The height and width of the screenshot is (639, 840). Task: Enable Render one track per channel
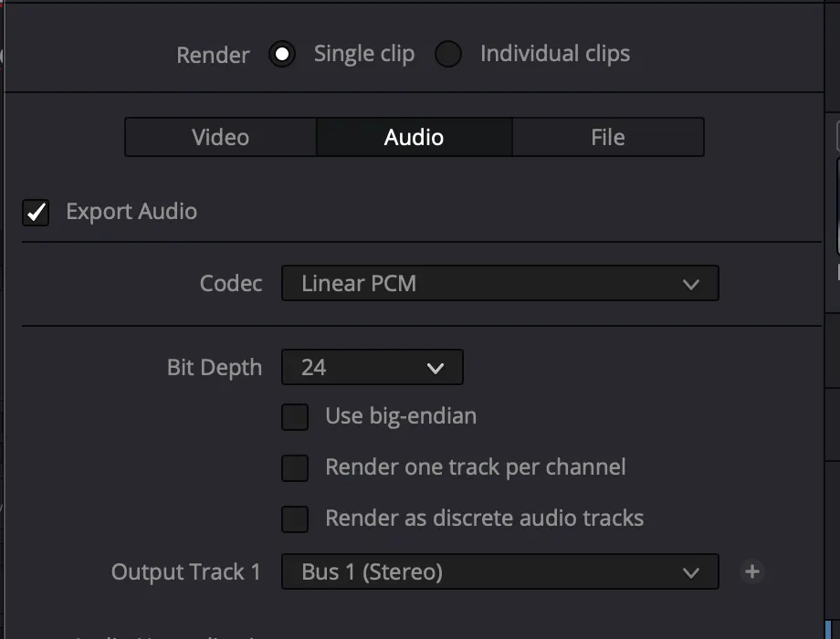(x=295, y=468)
